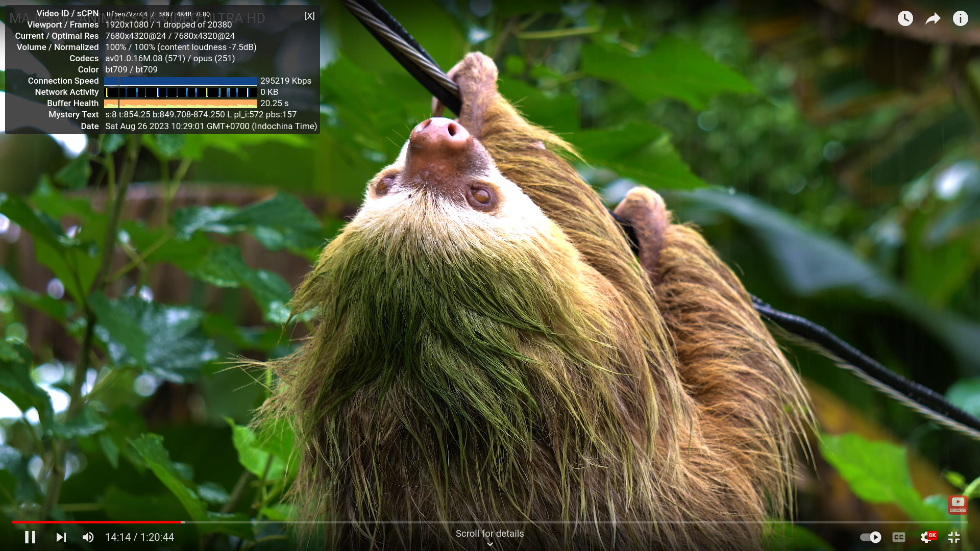Skip to the next video
The image size is (980, 551).
(x=61, y=537)
